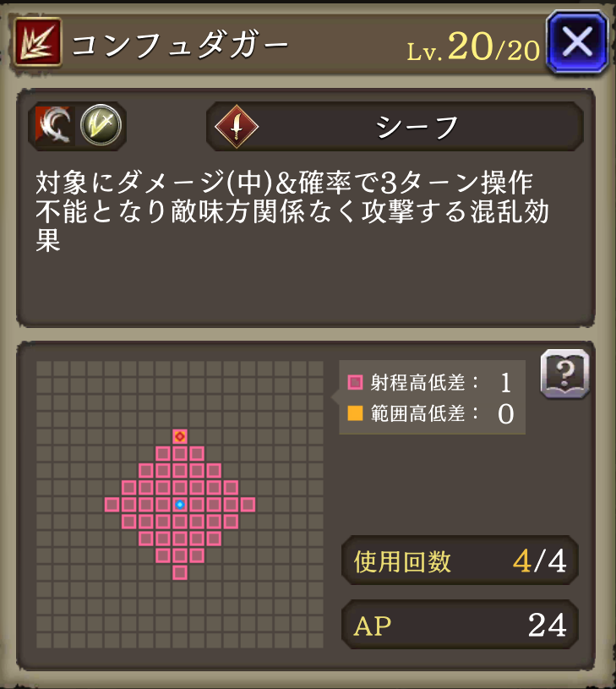Click the skill description text box

[x=306, y=208]
